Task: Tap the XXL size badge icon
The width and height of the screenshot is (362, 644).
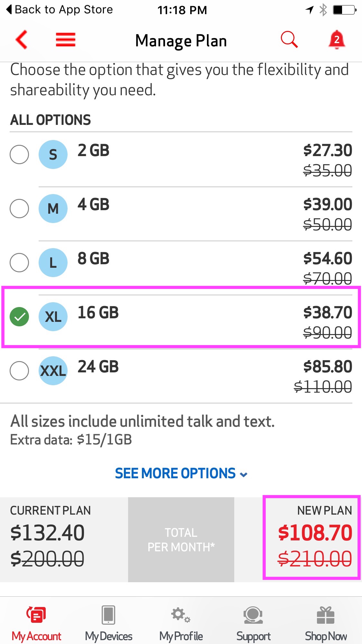Action: (53, 371)
